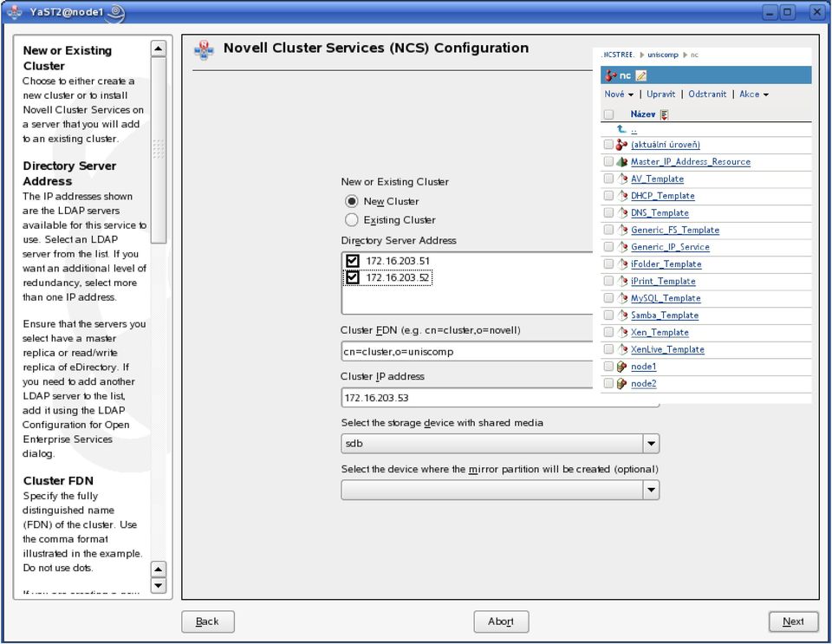
Task: Open the node1 link
Action: point(644,367)
